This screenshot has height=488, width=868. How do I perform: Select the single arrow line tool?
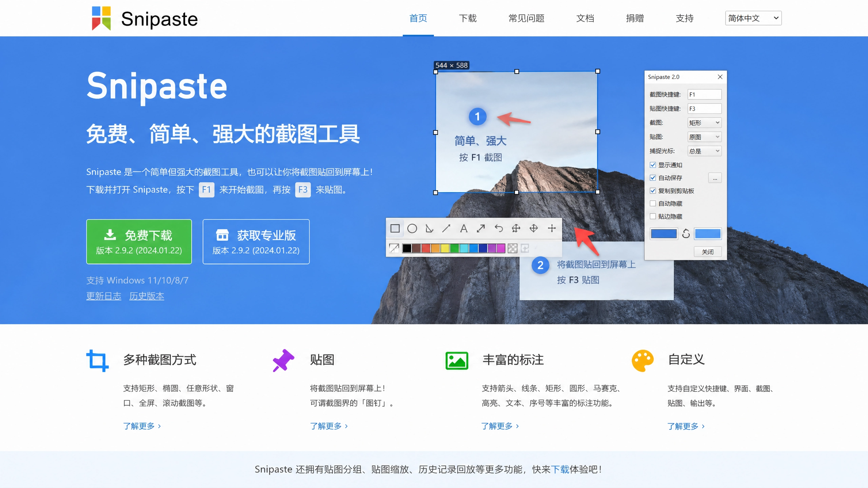tap(446, 228)
